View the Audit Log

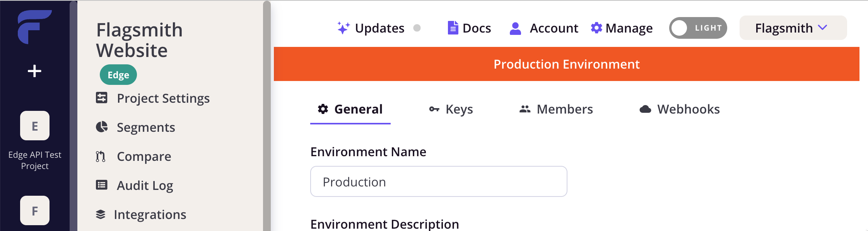pos(135,185)
